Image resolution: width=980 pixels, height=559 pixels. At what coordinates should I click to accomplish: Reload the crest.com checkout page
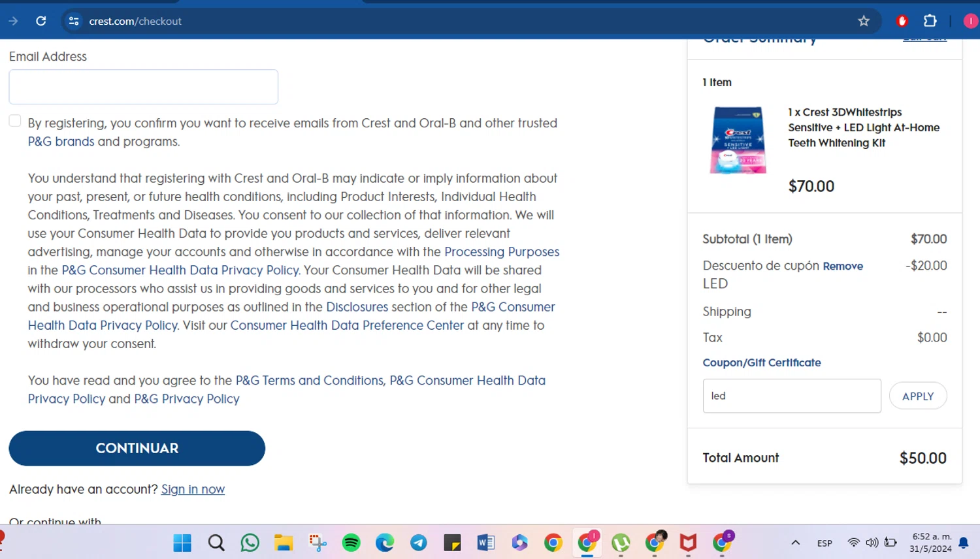pos(41,21)
